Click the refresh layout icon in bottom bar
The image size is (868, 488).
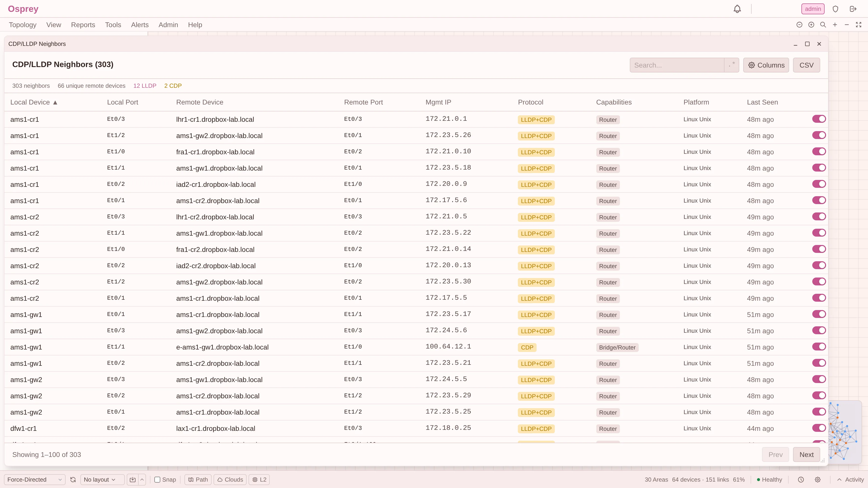coord(73,480)
